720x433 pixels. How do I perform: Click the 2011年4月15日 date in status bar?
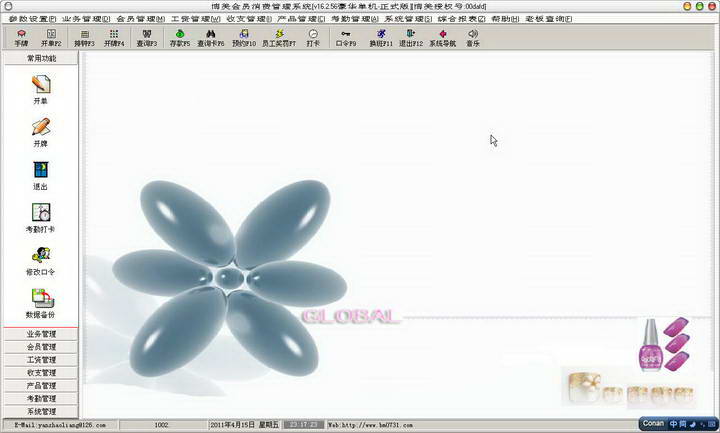[x=244, y=425]
